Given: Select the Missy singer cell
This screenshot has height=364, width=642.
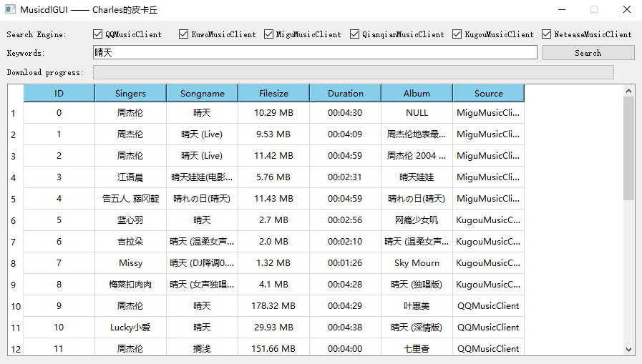Looking at the screenshot, I should 130,263.
